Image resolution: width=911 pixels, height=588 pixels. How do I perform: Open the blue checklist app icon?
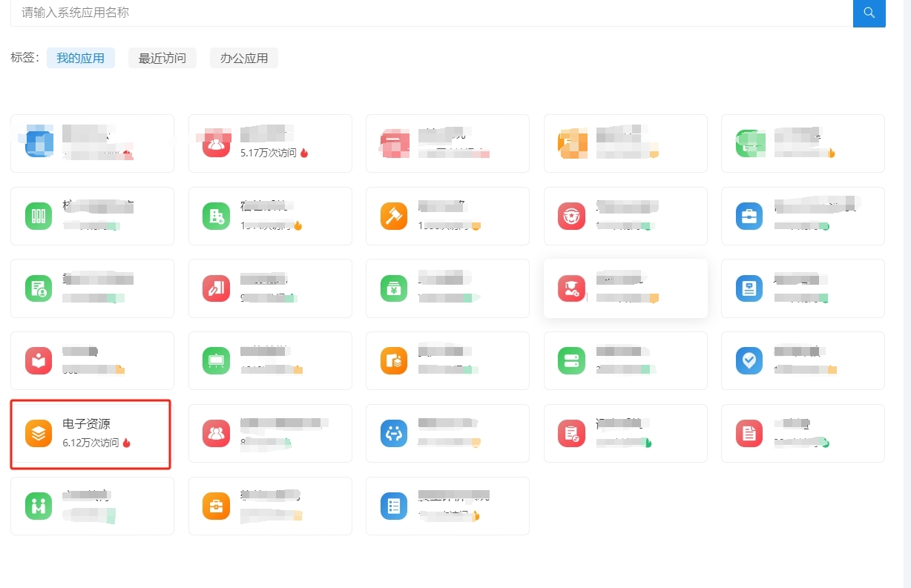pos(394,506)
